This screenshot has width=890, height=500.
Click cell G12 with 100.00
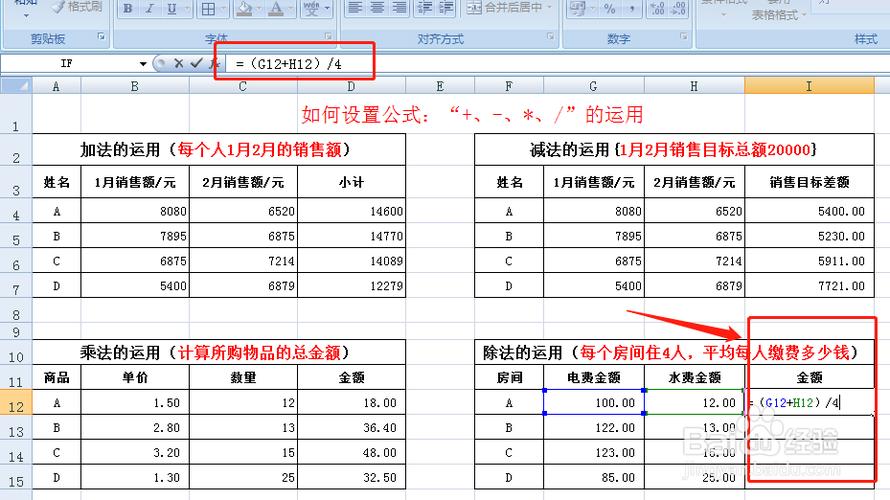pos(594,402)
